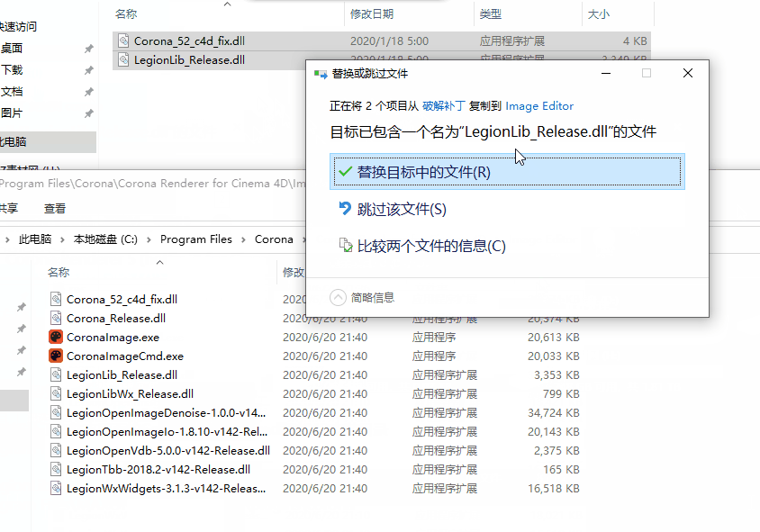Click the blue skip arrow icon
The width and height of the screenshot is (760, 532).
tap(344, 209)
